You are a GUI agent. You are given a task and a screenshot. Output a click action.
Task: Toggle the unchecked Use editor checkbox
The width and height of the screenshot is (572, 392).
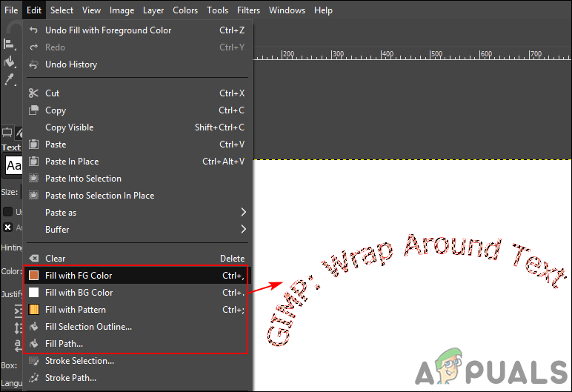coord(7,212)
